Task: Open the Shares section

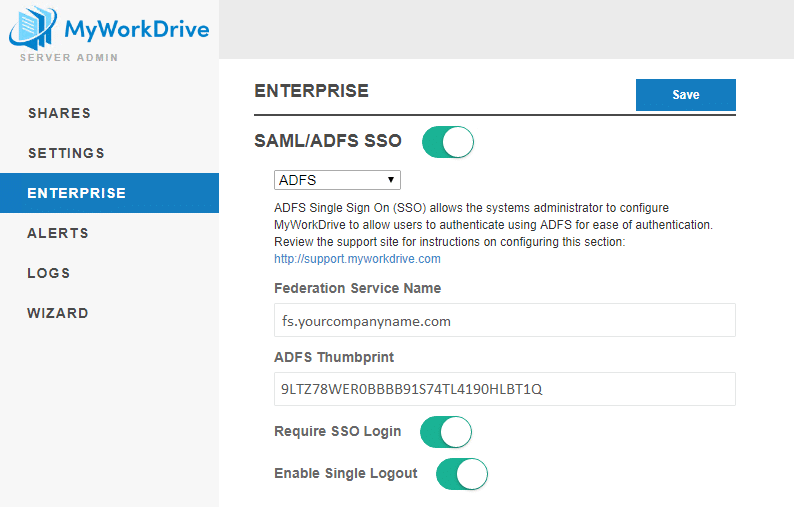Action: (x=59, y=113)
